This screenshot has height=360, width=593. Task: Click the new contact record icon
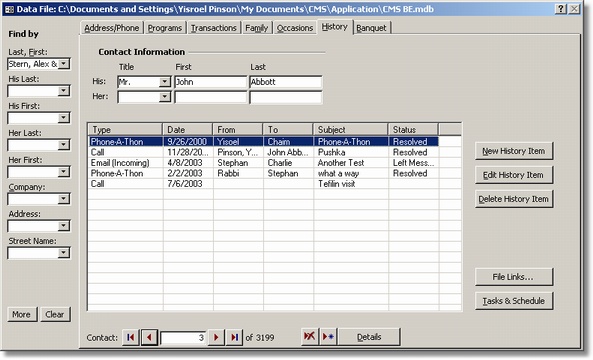coord(328,336)
